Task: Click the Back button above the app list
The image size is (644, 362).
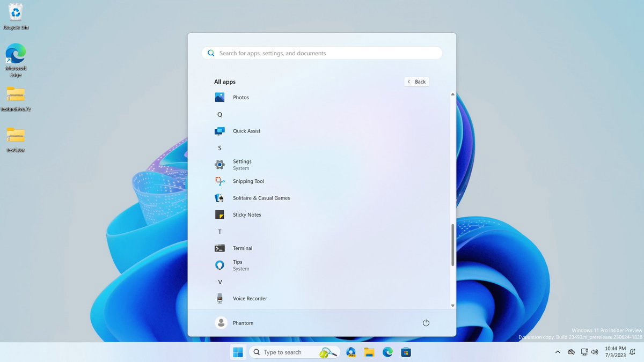Action: click(416, 81)
